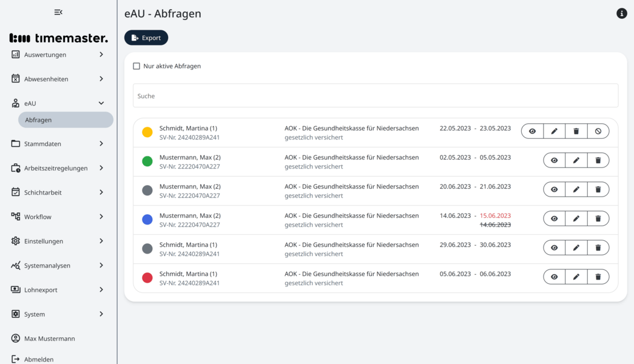Collapse the sidebar with the menu icon
This screenshot has height=364, width=634.
point(58,12)
